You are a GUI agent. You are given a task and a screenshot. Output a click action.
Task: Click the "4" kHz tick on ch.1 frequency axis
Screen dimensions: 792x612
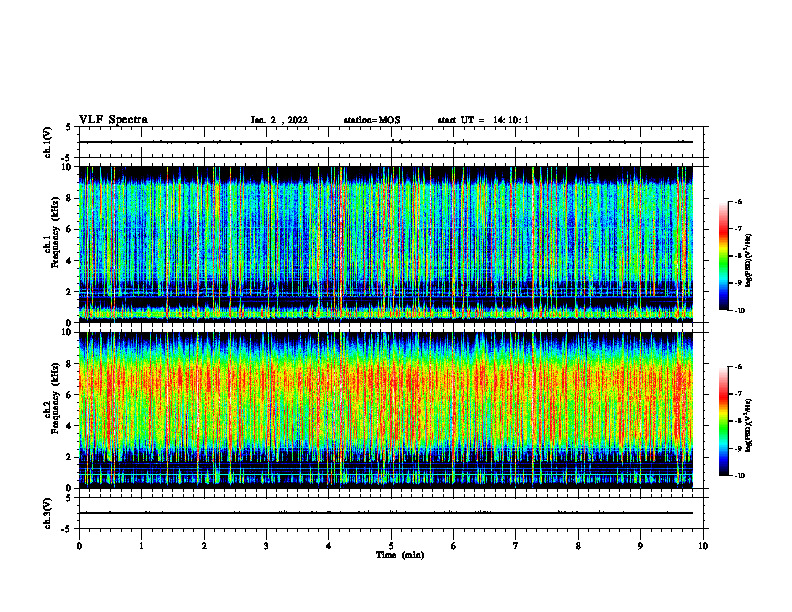coord(70,261)
